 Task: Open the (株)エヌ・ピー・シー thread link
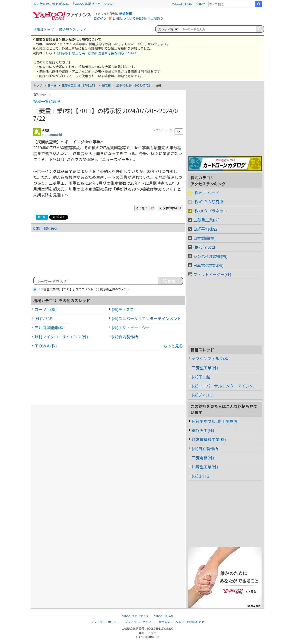tap(131, 328)
